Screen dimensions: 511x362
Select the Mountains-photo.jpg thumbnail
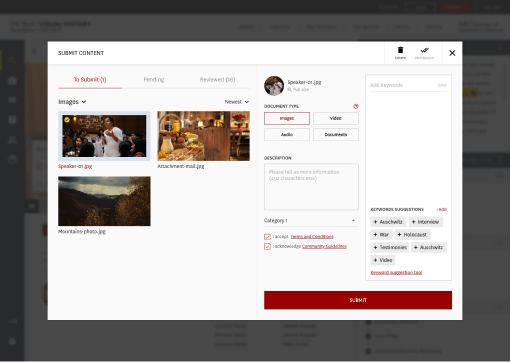(x=104, y=201)
